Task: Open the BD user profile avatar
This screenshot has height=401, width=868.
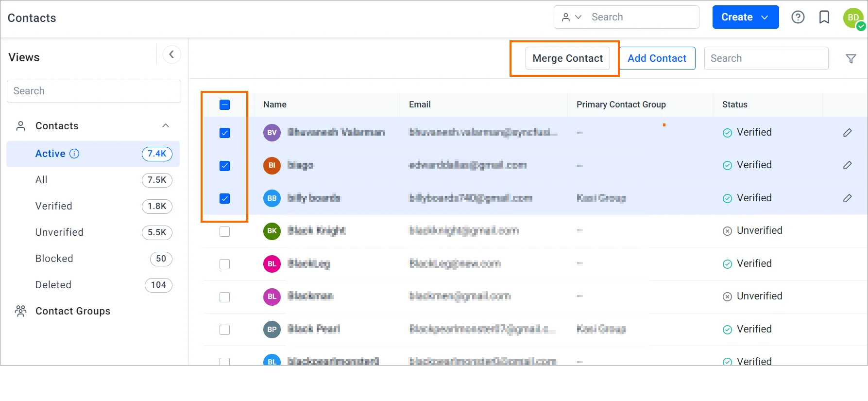Action: [853, 17]
